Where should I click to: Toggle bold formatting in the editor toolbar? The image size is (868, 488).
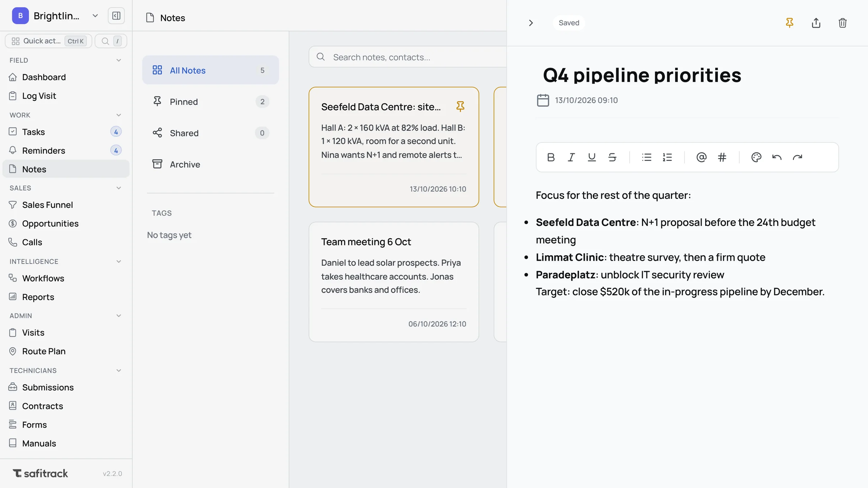pos(551,157)
